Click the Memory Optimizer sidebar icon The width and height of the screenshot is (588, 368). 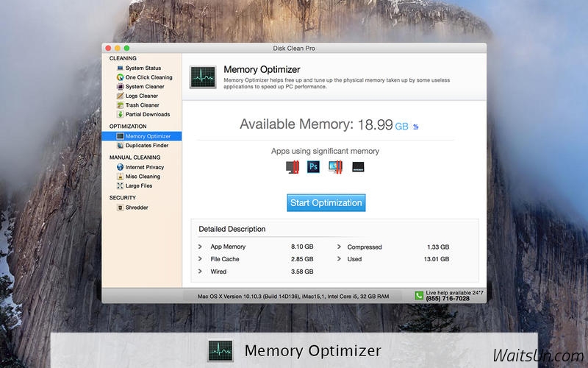pos(120,136)
